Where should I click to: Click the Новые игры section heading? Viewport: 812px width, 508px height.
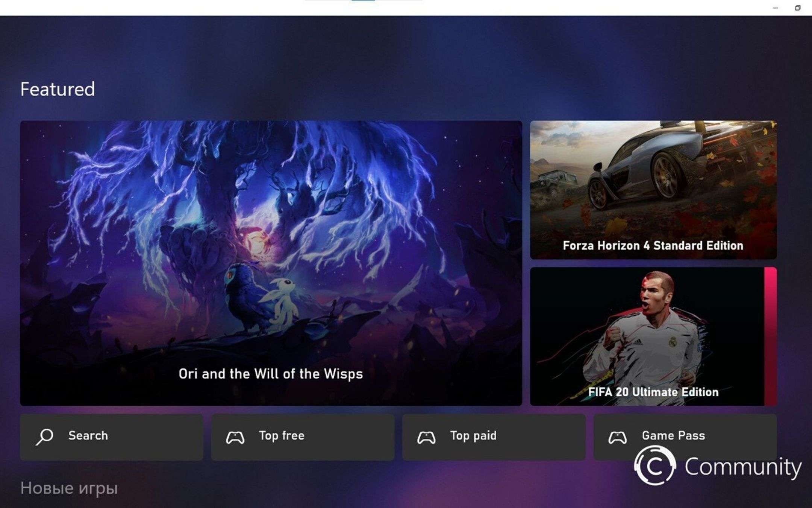coord(69,488)
